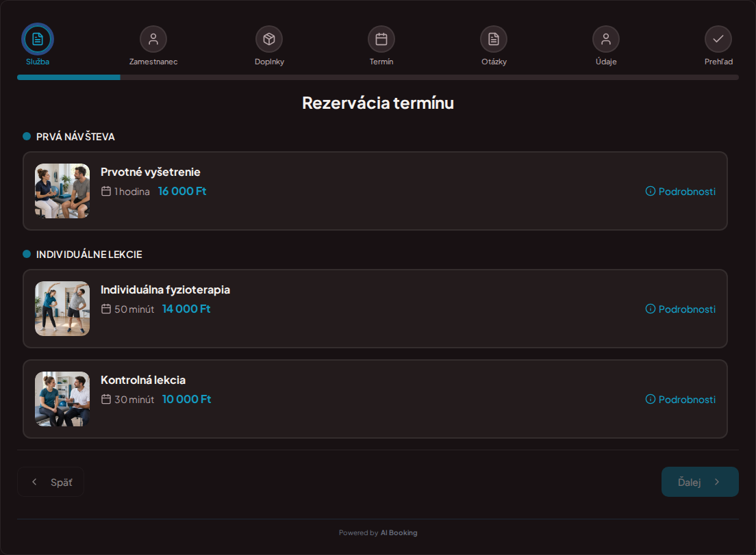Jump to the Prehľad checkmark icon

(718, 39)
